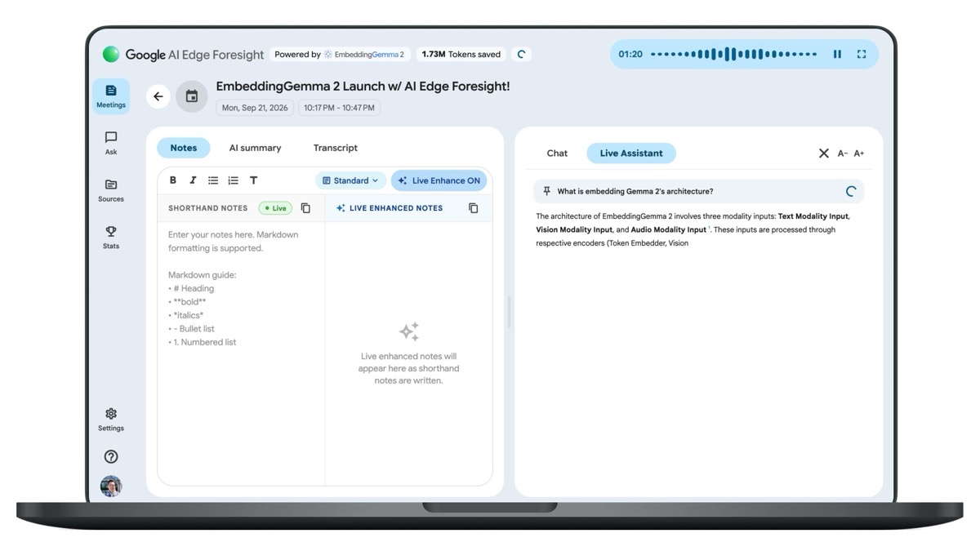This screenshot has height=551, width=980.
Task: Click the 1.73M Tokens saved badge
Action: [461, 55]
